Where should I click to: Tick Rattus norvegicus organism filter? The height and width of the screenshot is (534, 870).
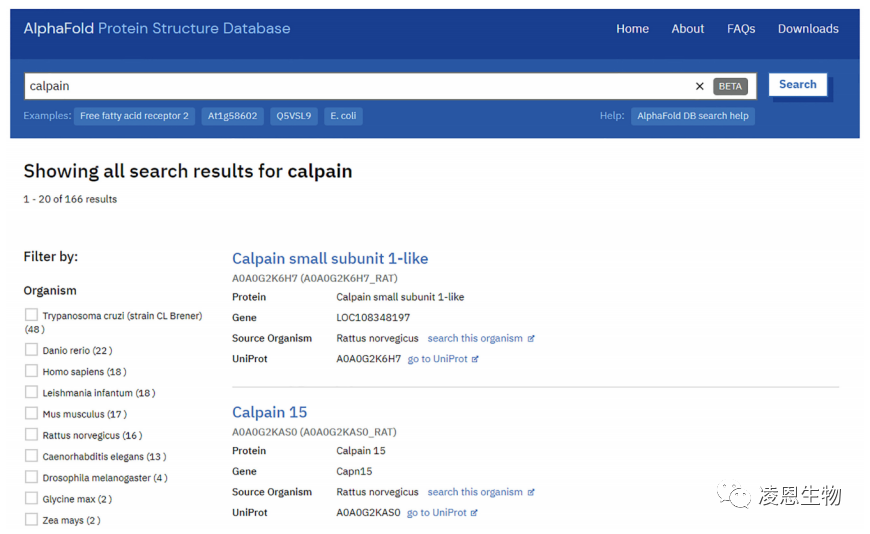tap(32, 435)
